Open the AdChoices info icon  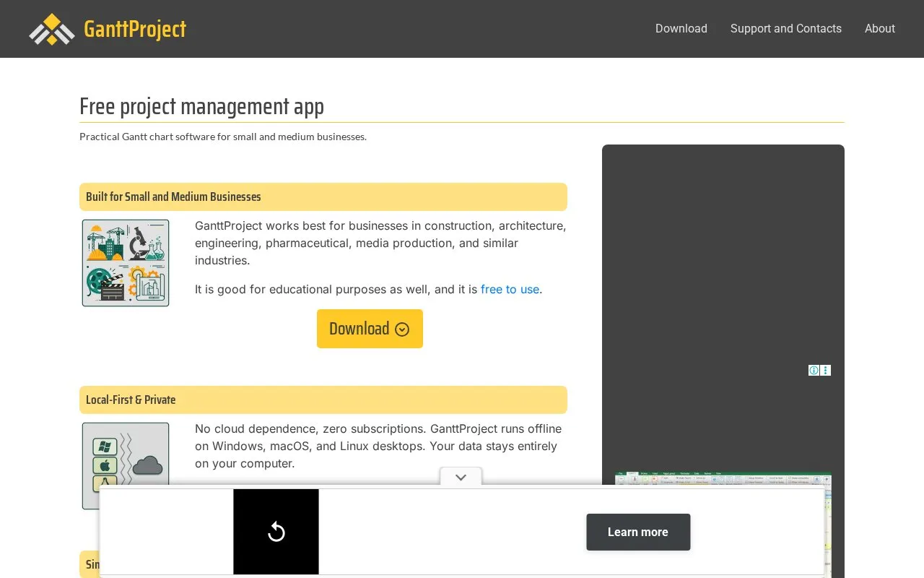(814, 370)
